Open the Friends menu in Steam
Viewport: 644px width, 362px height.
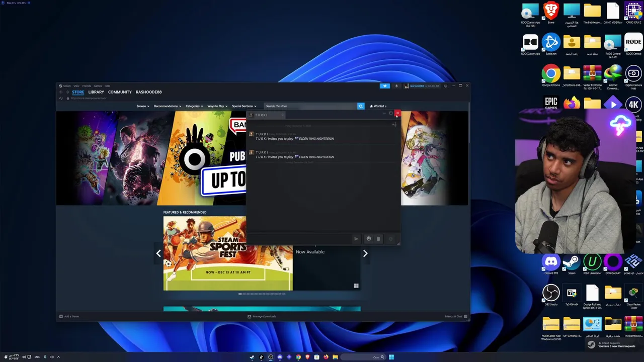tap(87, 86)
